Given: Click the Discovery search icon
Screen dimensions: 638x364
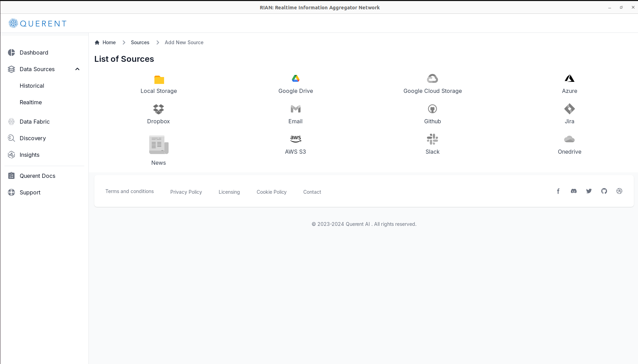Looking at the screenshot, I should pos(11,138).
